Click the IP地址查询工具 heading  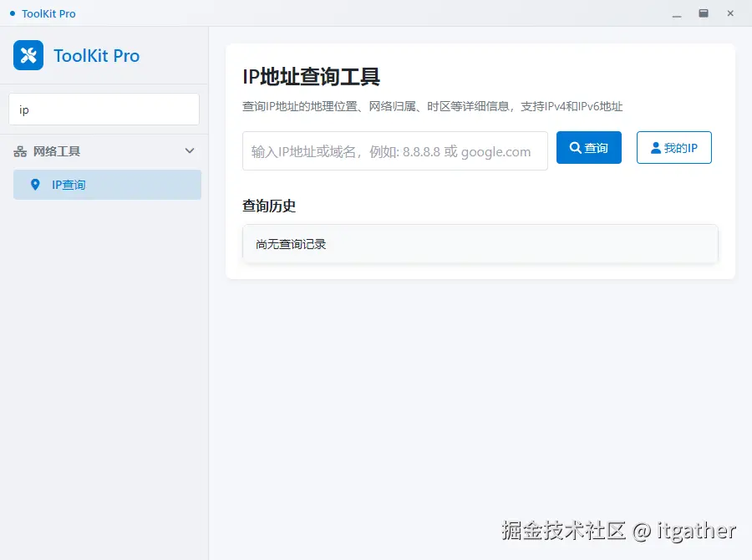[312, 77]
